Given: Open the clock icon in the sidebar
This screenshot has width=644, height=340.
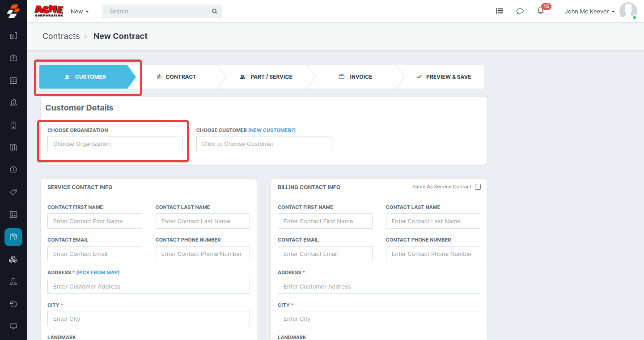Looking at the screenshot, I should point(13,170).
